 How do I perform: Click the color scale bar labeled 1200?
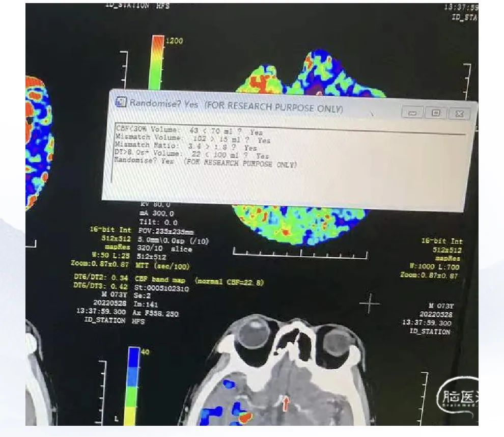coord(156,62)
